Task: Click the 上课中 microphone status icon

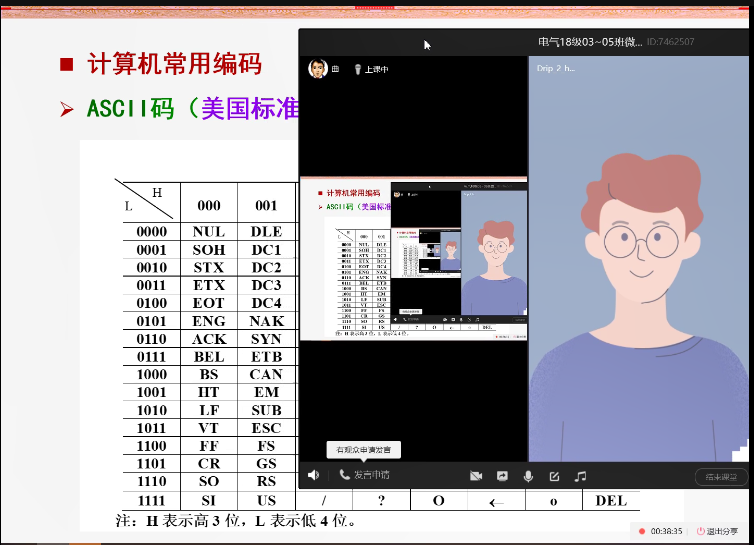Action: [355, 69]
